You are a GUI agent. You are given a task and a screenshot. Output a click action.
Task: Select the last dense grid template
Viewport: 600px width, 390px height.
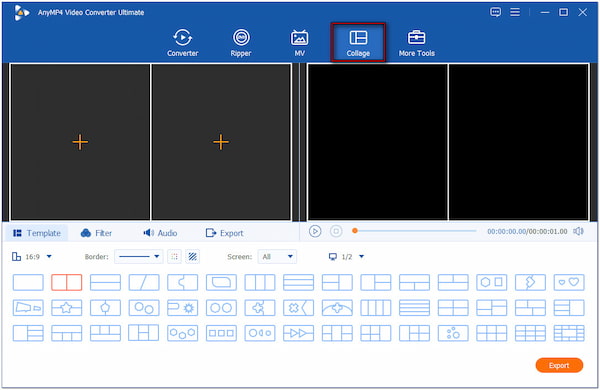tap(569, 333)
